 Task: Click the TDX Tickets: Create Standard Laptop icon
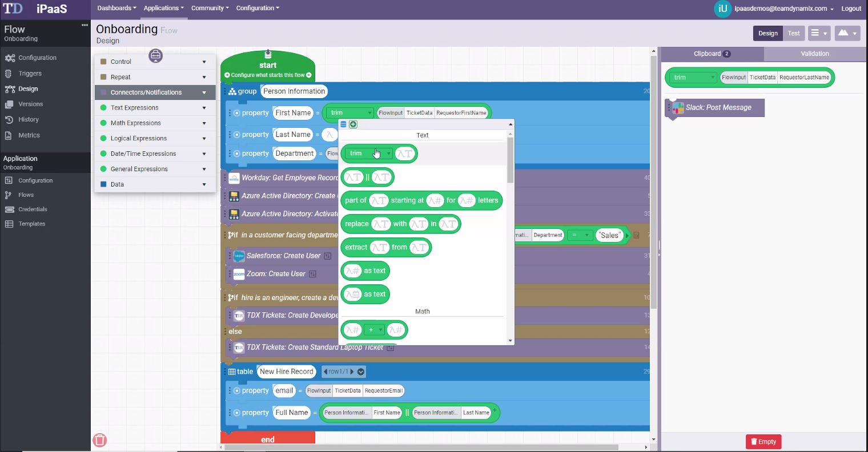pyautogui.click(x=239, y=348)
